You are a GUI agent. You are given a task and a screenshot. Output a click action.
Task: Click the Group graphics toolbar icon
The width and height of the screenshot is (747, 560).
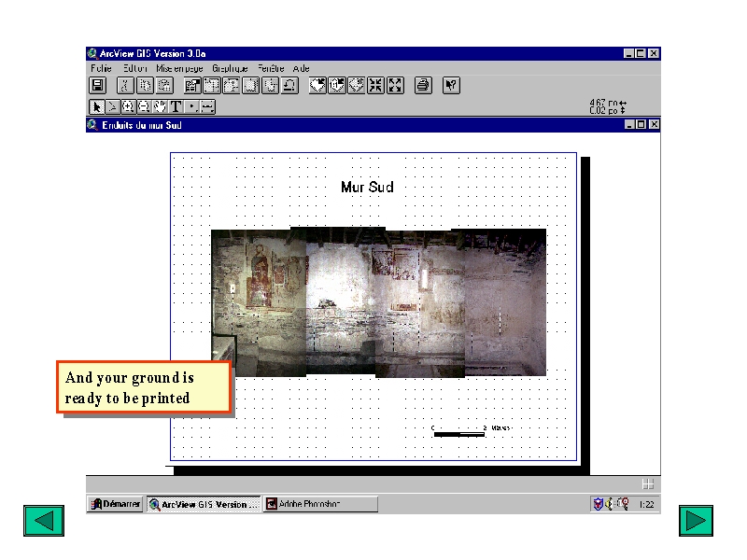tap(251, 86)
